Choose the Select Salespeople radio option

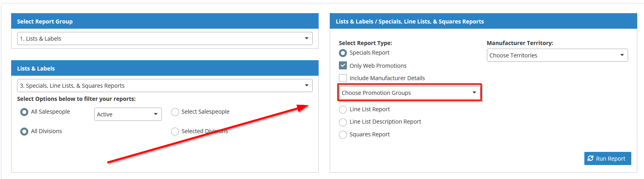175,112
